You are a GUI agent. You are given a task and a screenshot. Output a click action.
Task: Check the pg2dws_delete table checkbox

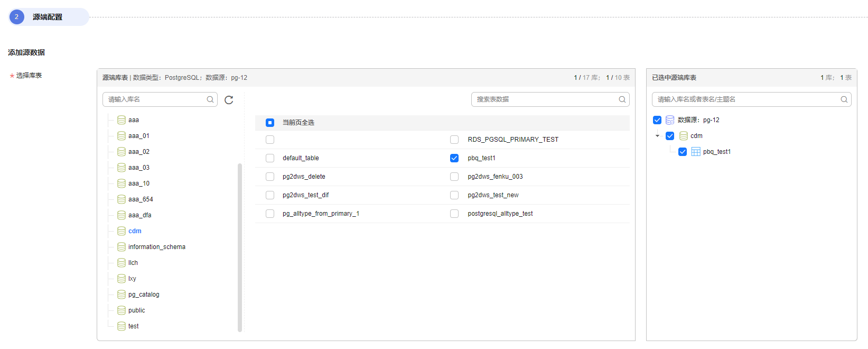(x=270, y=177)
